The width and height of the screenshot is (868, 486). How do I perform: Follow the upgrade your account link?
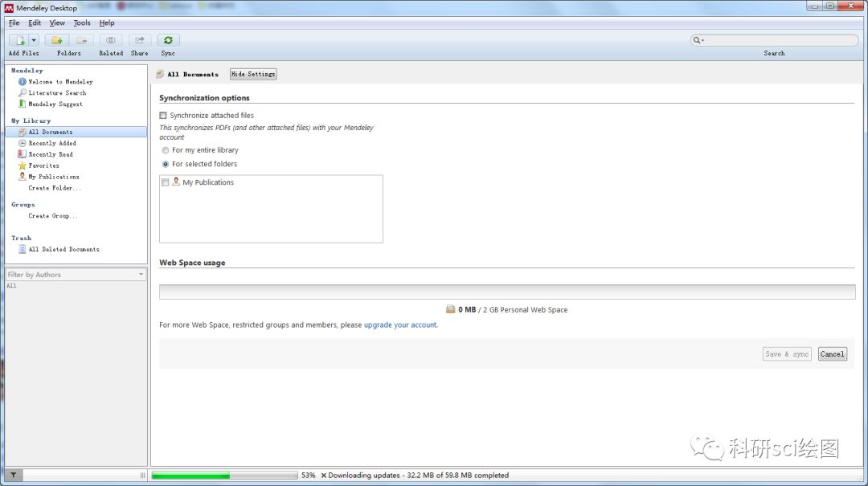click(400, 325)
